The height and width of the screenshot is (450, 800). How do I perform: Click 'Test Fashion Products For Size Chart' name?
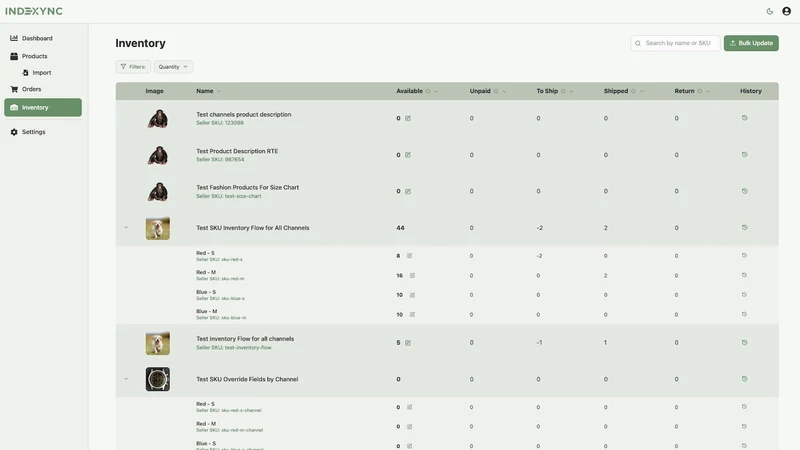[x=247, y=187]
